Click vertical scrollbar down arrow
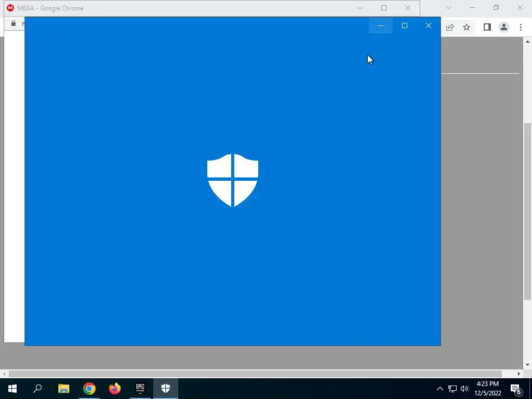 (x=527, y=365)
